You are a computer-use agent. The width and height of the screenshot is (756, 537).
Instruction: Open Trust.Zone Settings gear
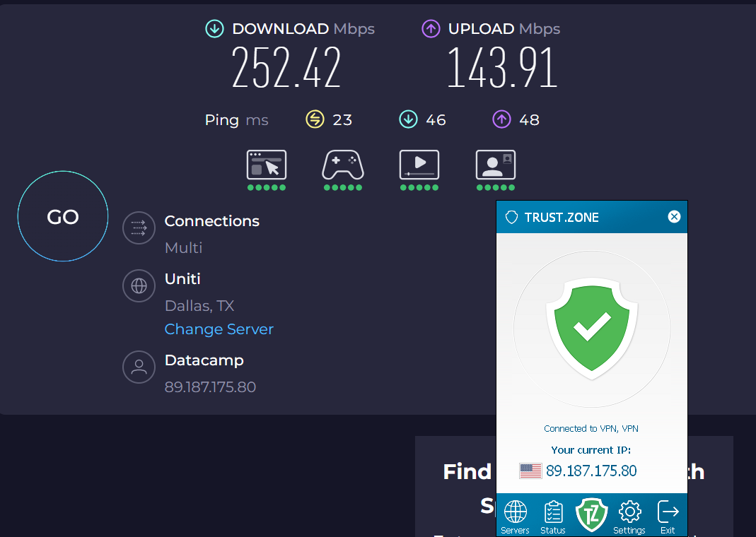pos(629,517)
